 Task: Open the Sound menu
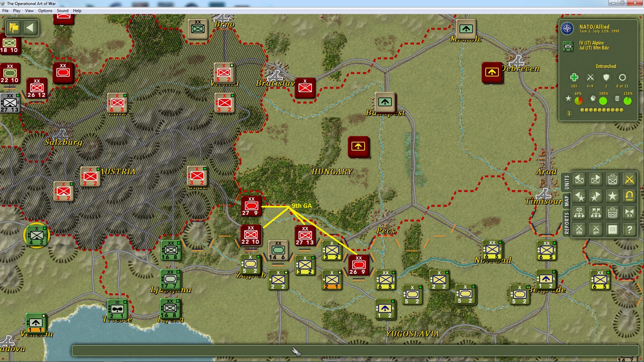tap(63, 11)
